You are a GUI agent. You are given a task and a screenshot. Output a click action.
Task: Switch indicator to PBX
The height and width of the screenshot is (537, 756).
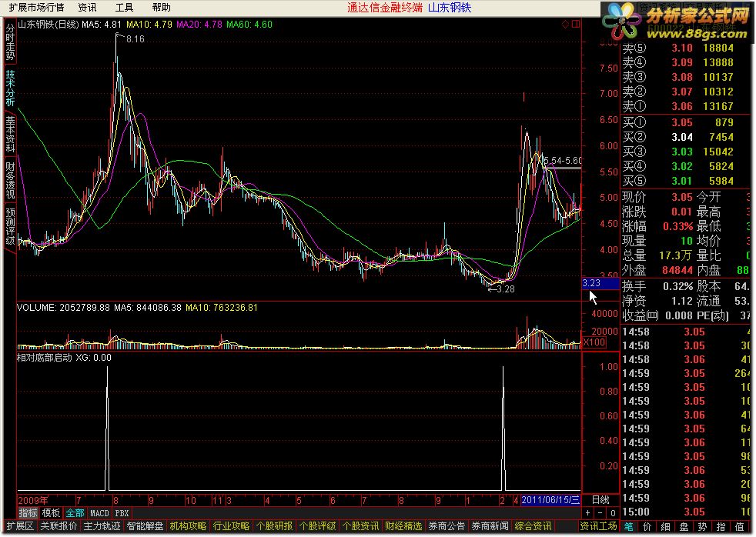coord(122,513)
